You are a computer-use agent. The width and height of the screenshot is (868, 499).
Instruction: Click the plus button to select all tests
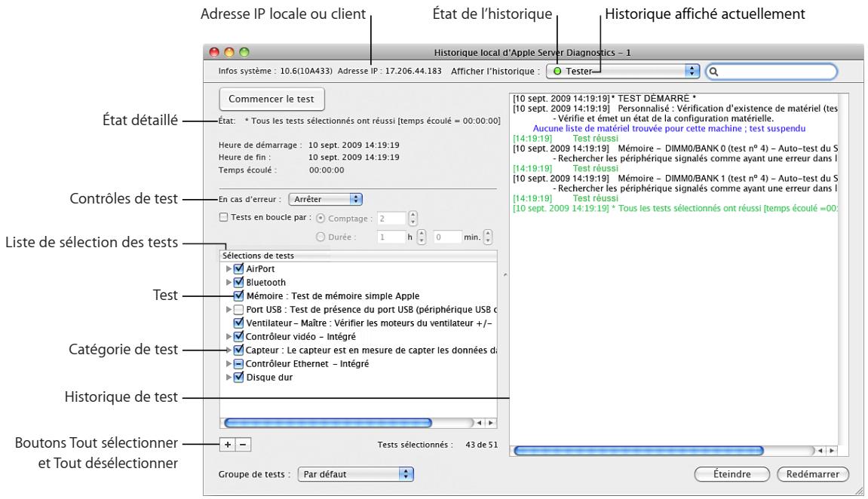228,444
